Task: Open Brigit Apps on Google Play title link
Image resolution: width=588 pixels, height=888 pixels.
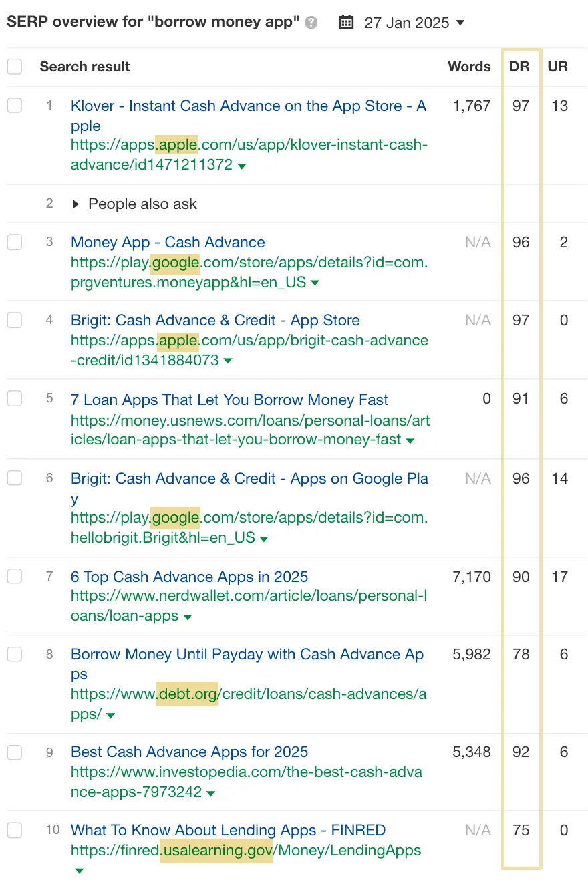Action: pos(249,488)
